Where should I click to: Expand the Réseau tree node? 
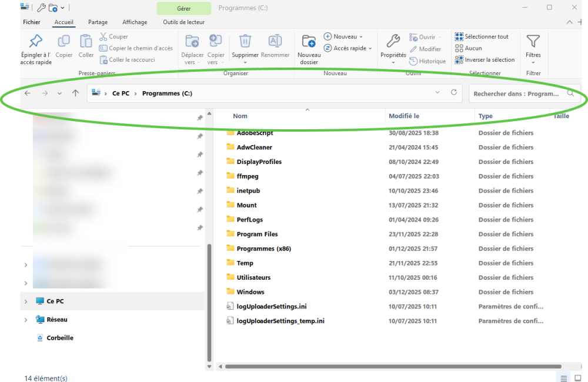click(25, 320)
